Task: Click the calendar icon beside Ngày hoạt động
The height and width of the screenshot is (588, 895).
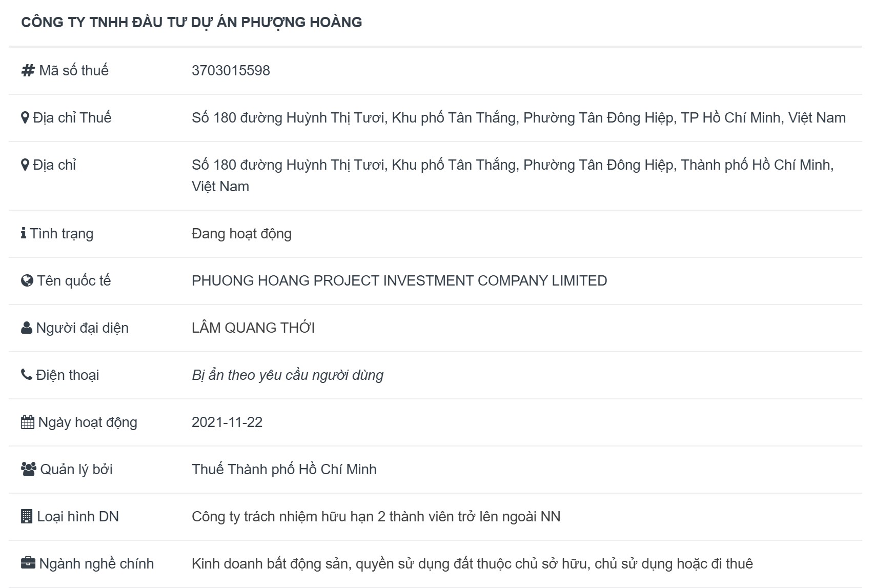Action: 28,422
